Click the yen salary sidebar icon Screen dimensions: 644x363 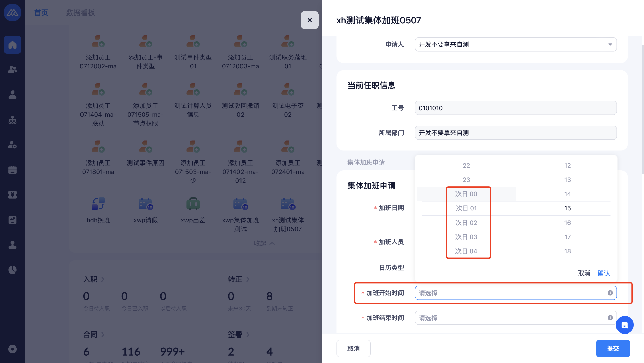12,195
